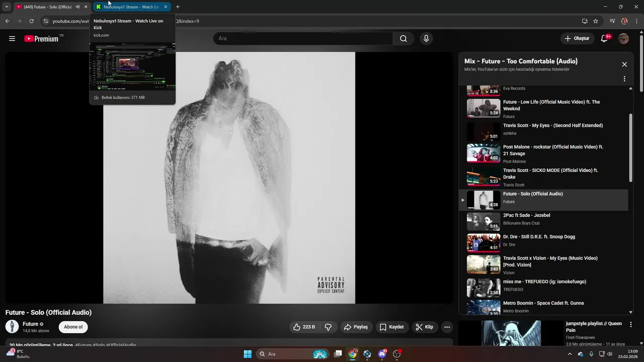This screenshot has height=362, width=644.
Task: Play Travis Scott x Vizion - My Eyes
Action: [543, 265]
